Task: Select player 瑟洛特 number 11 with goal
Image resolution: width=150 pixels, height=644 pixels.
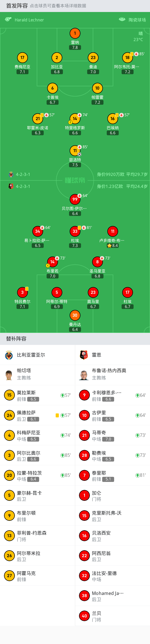Action: coord(75,150)
